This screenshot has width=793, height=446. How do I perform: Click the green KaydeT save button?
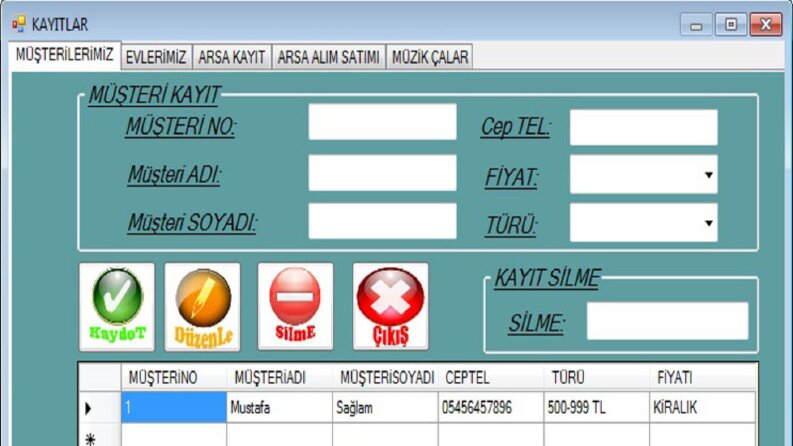(x=117, y=306)
